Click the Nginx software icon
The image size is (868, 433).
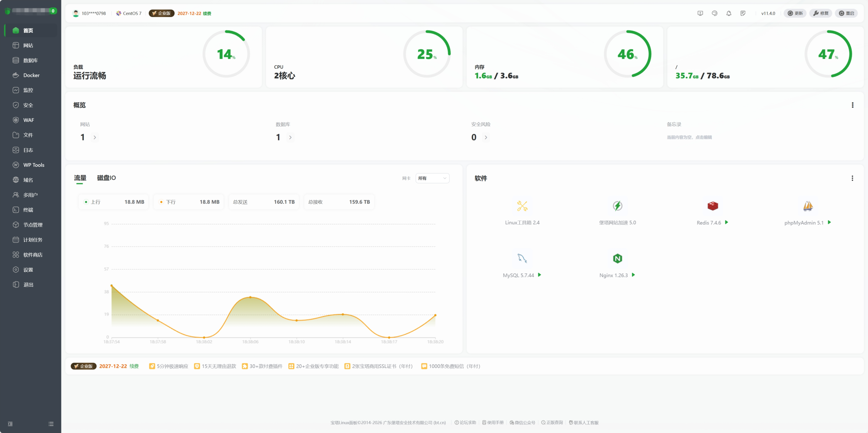click(x=617, y=259)
